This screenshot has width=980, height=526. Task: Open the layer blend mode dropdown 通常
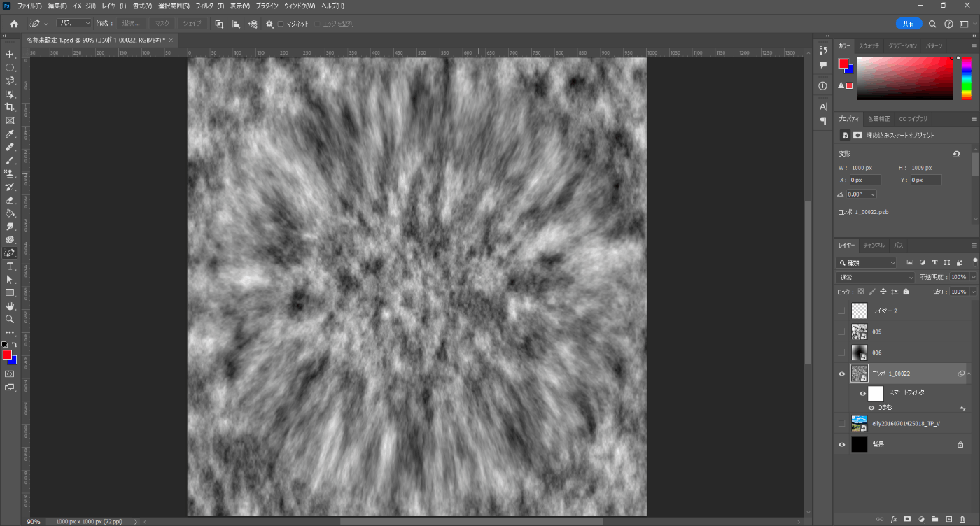pos(876,277)
